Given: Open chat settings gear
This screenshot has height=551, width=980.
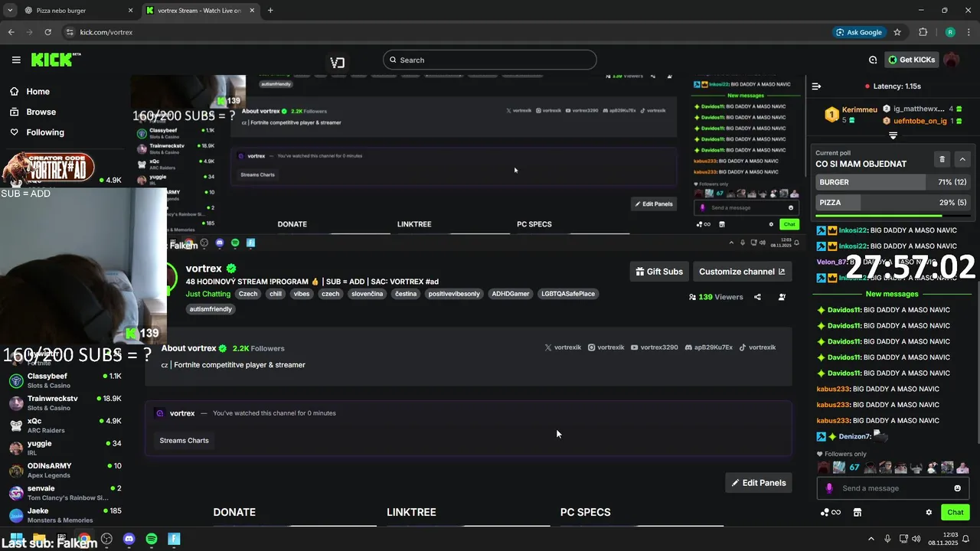Looking at the screenshot, I should (929, 513).
